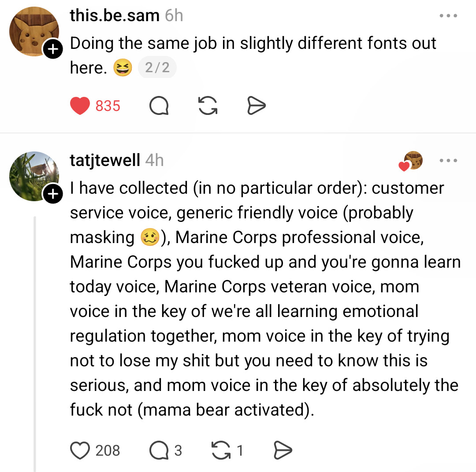This screenshot has height=472, width=476.
Task: Follow tatjtewell using the plus badge
Action: 53,193
